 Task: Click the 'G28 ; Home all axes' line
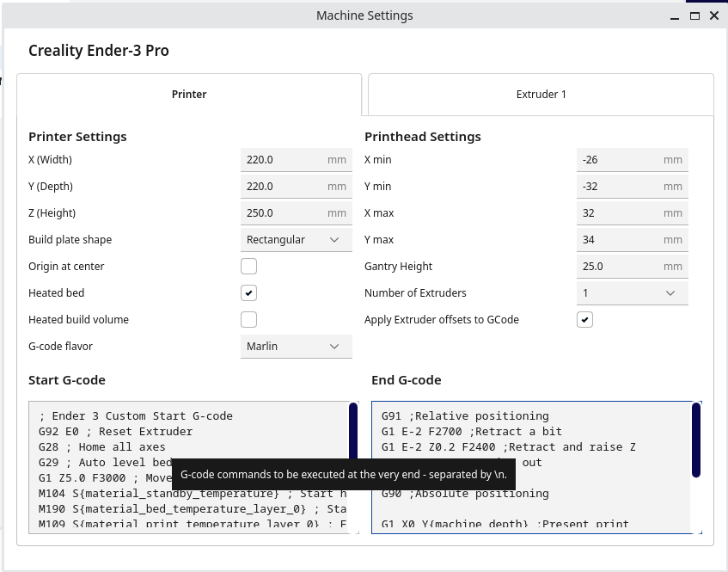[102, 447]
